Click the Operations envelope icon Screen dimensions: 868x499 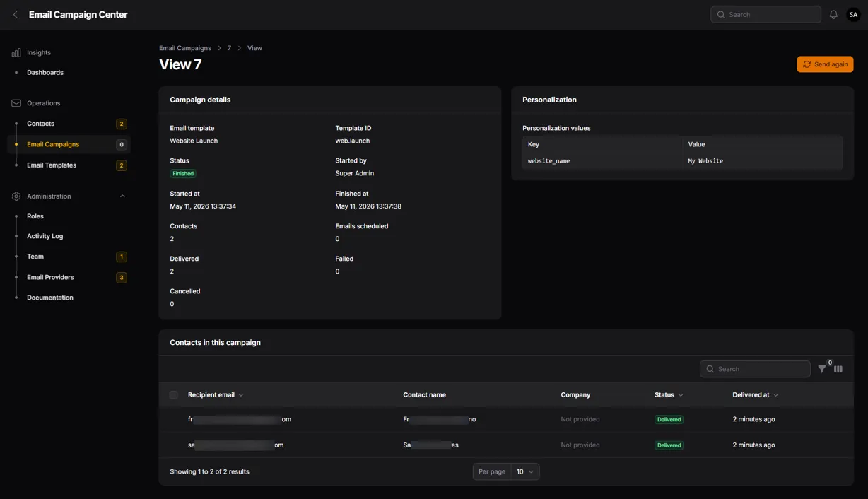pos(16,103)
